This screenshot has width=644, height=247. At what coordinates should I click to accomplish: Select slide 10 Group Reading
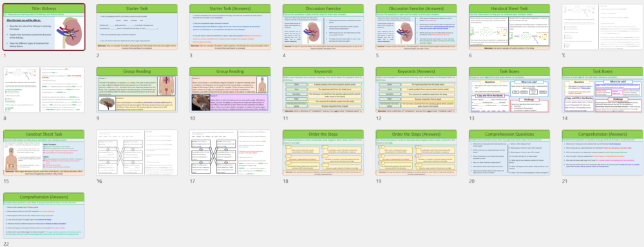pyautogui.click(x=230, y=90)
